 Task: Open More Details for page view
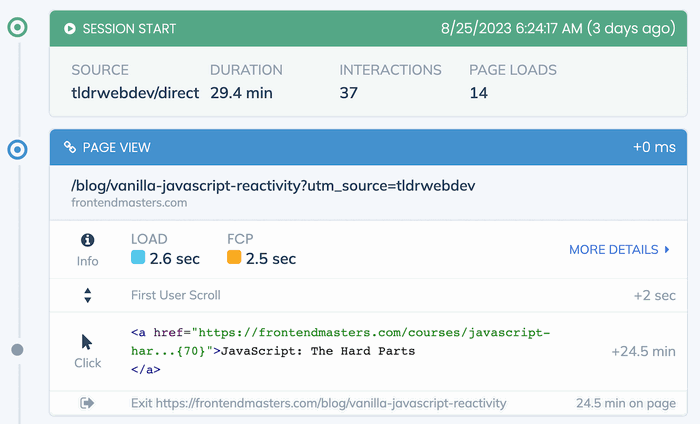click(619, 249)
